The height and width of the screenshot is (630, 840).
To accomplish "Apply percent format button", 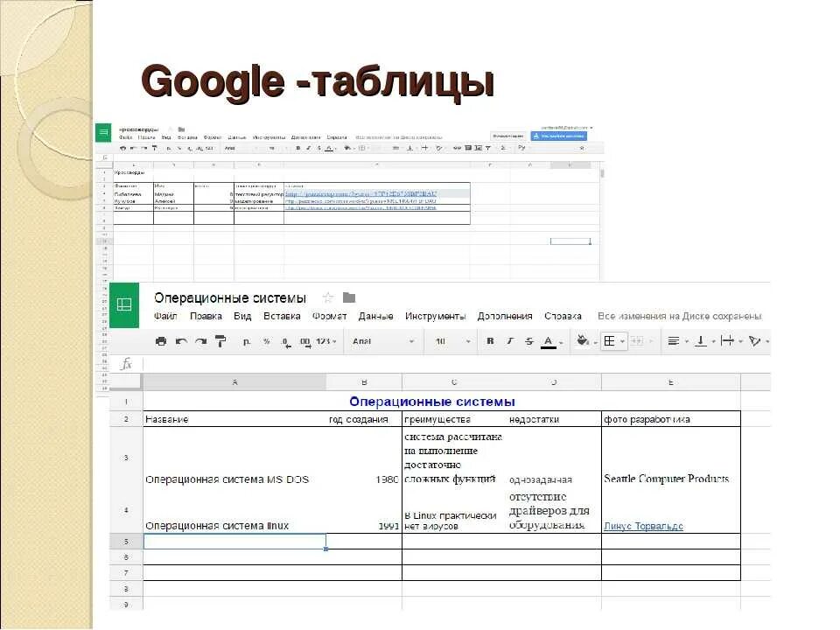I will pos(266,341).
